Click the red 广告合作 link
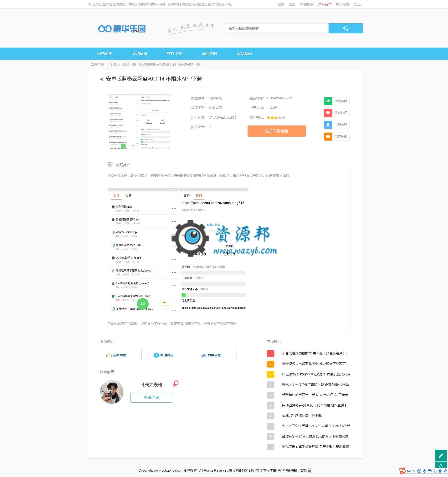The height and width of the screenshot is (477, 448). 325,4
